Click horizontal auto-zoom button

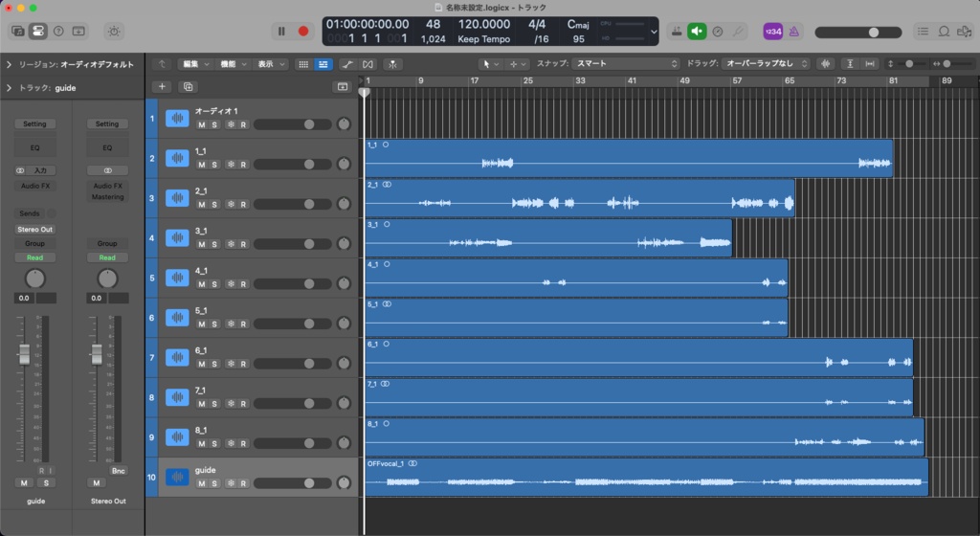869,64
